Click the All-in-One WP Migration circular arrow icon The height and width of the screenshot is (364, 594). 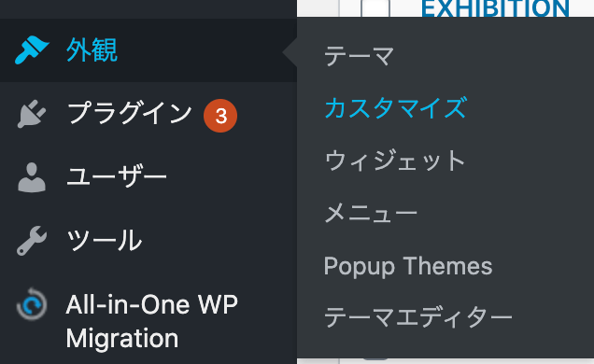pyautogui.click(x=32, y=304)
